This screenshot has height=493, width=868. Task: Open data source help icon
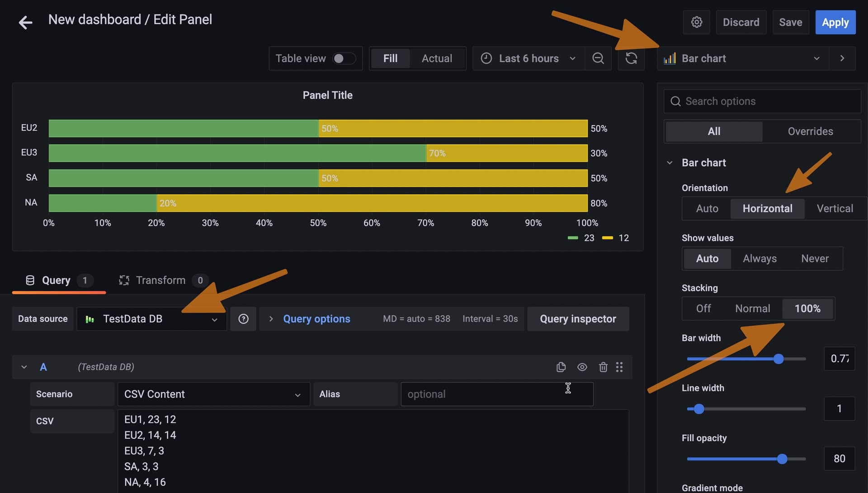[243, 319]
